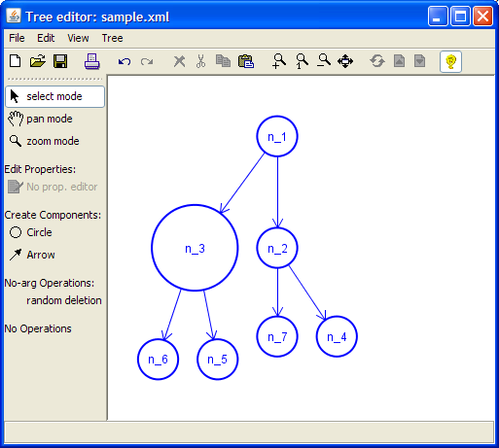Activate select mode
Viewport: 499px width, 448px height.
(x=55, y=96)
